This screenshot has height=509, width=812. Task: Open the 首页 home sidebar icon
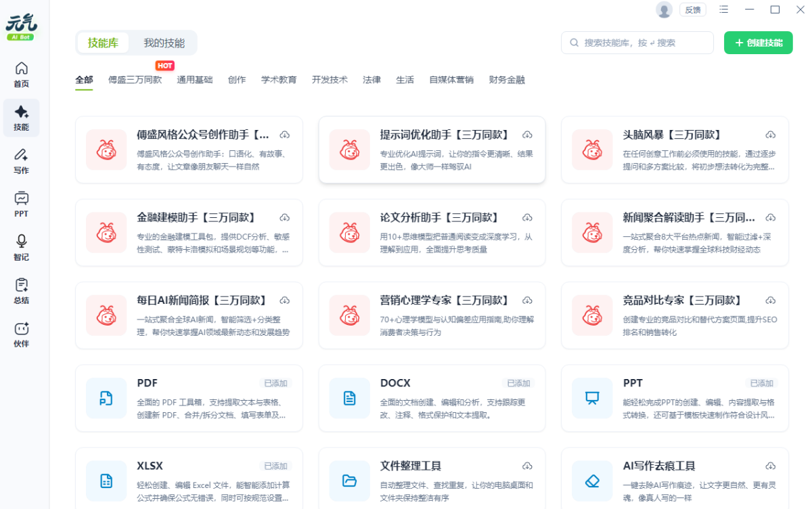point(22,74)
